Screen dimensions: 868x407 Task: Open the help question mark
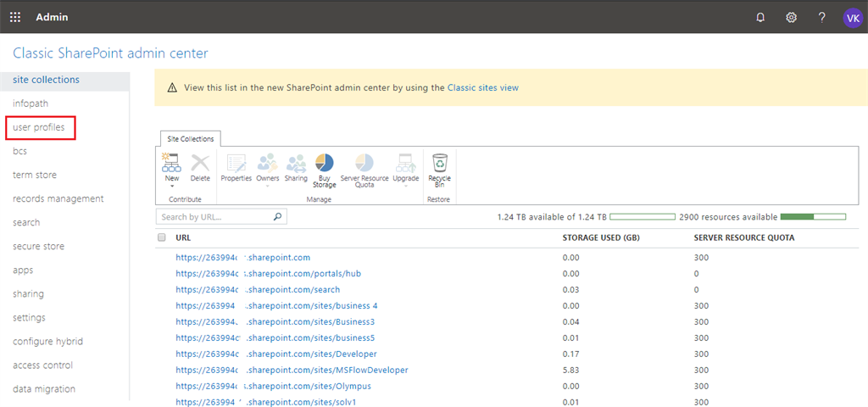point(822,17)
